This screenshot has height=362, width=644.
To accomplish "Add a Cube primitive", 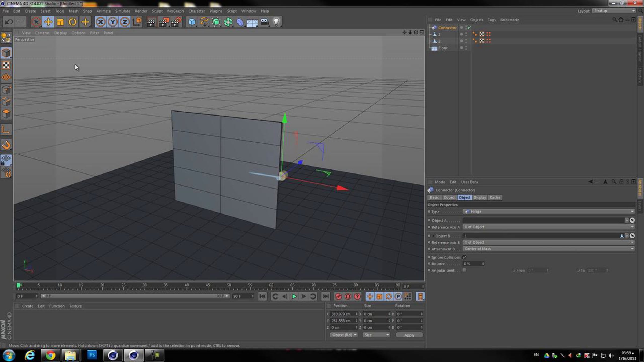I will (192, 22).
